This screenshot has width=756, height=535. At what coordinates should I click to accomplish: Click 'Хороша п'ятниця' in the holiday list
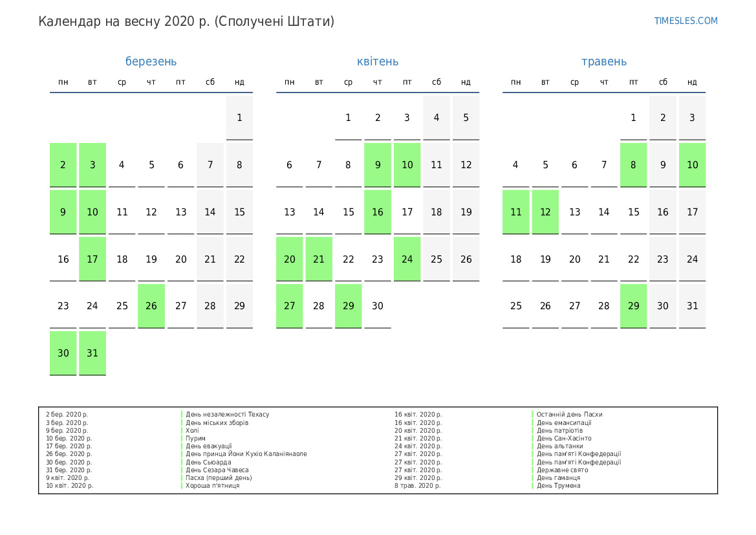pos(212,486)
